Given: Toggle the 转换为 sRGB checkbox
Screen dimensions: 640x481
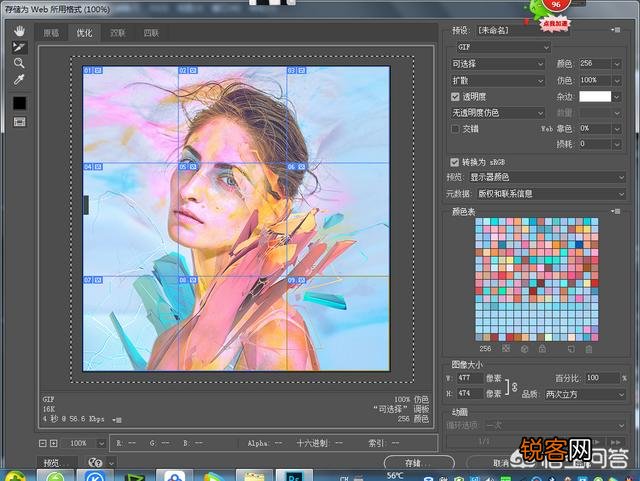Looking at the screenshot, I should point(454,162).
